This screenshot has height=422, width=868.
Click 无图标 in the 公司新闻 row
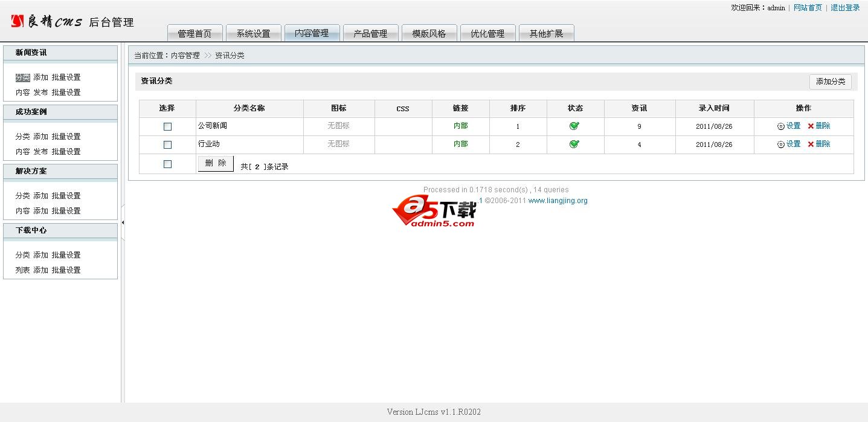tap(338, 126)
